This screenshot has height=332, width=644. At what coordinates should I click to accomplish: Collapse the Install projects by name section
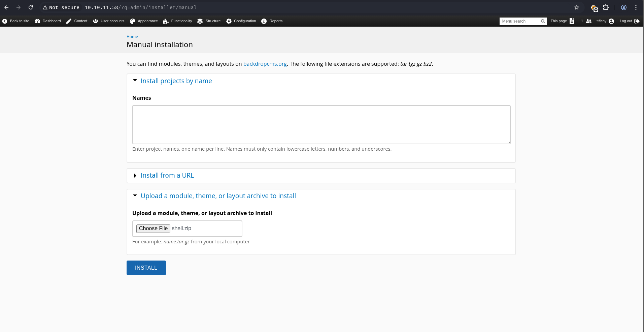176,81
